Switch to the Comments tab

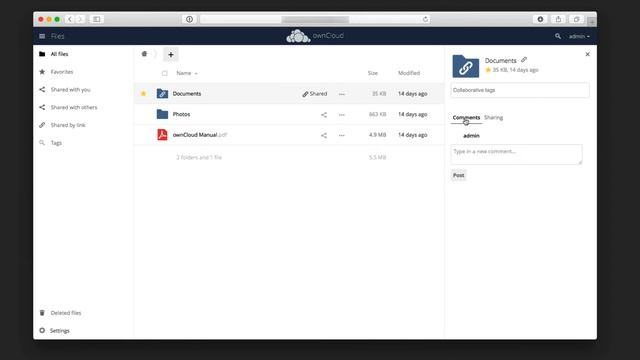coord(466,118)
